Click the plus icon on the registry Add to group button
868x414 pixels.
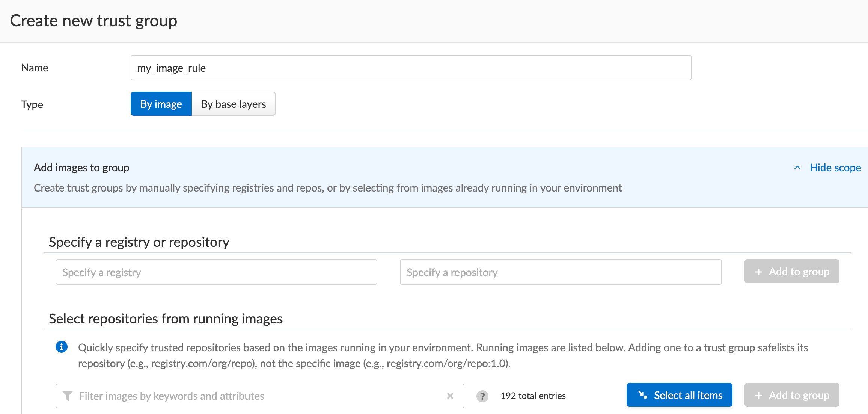pyautogui.click(x=759, y=271)
